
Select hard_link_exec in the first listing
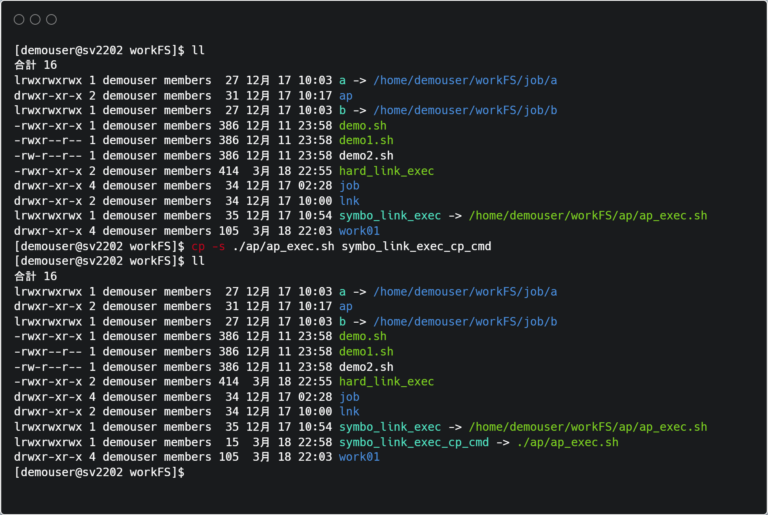(x=386, y=171)
